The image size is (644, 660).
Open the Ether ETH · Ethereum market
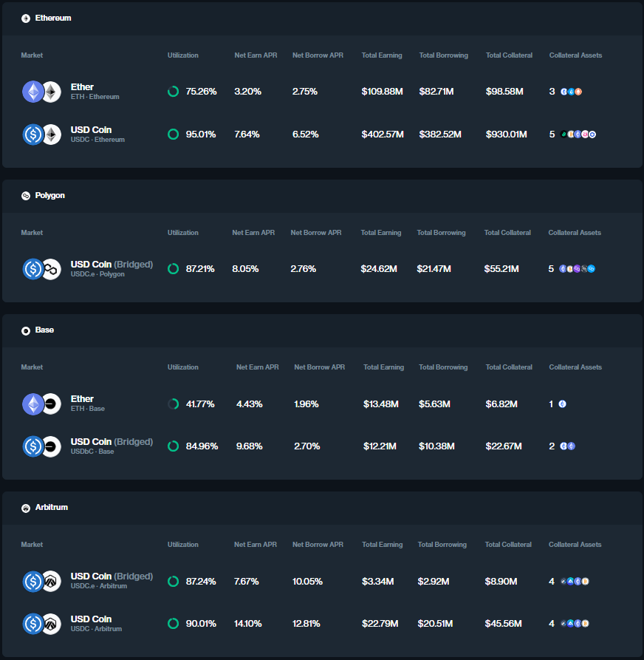(322, 92)
